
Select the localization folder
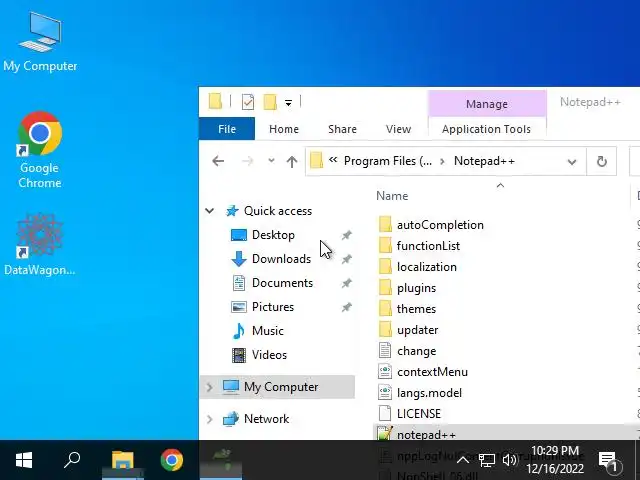click(x=427, y=267)
